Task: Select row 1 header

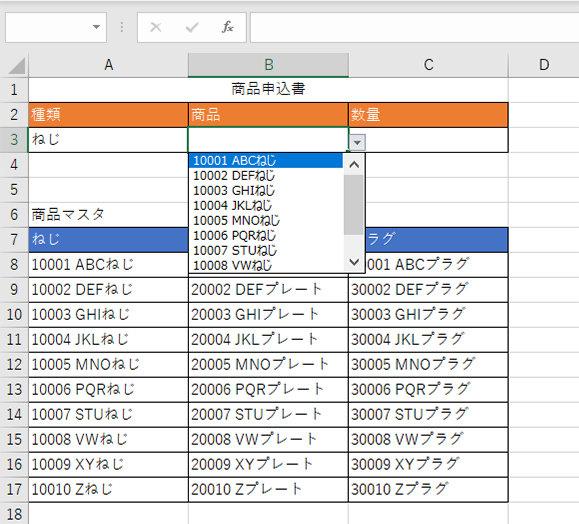Action: [x=14, y=90]
